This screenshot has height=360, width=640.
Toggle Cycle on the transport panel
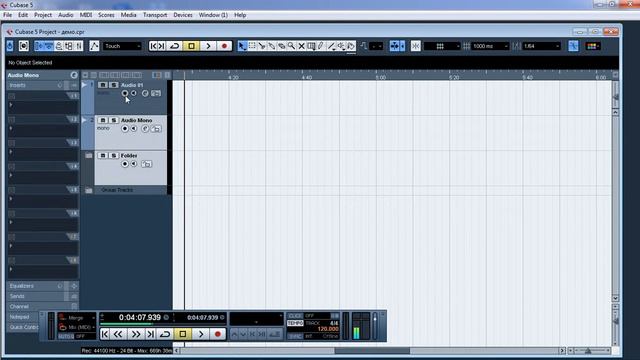165,334
